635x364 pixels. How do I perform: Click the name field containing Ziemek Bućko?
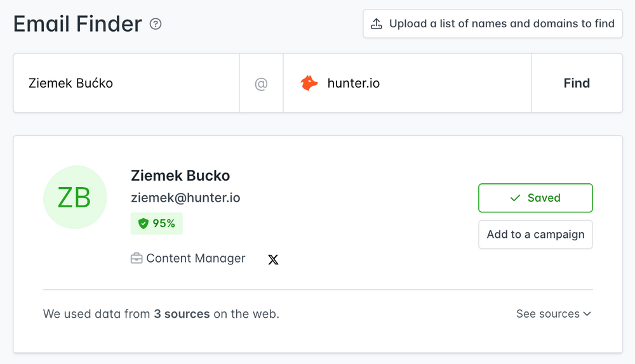(126, 83)
